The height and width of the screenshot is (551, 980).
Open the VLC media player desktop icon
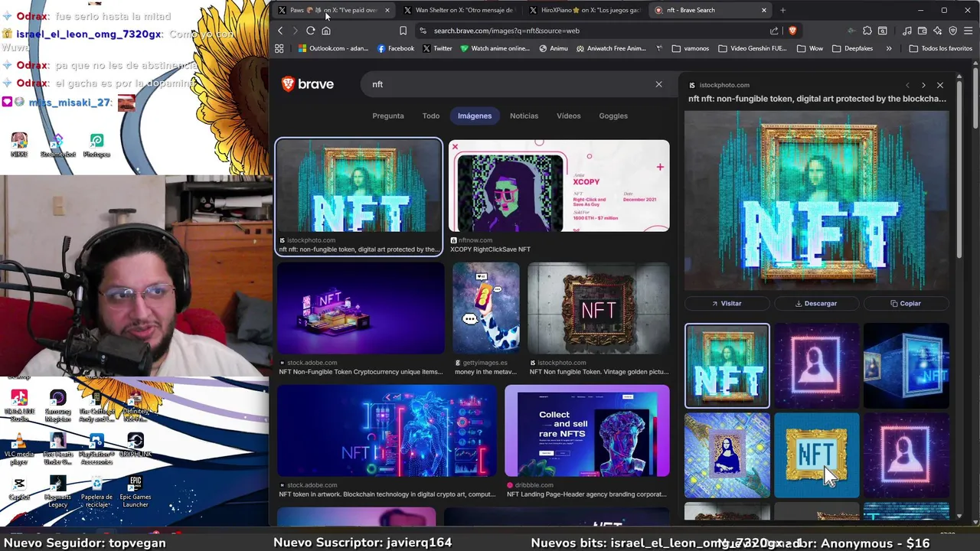[x=19, y=449]
